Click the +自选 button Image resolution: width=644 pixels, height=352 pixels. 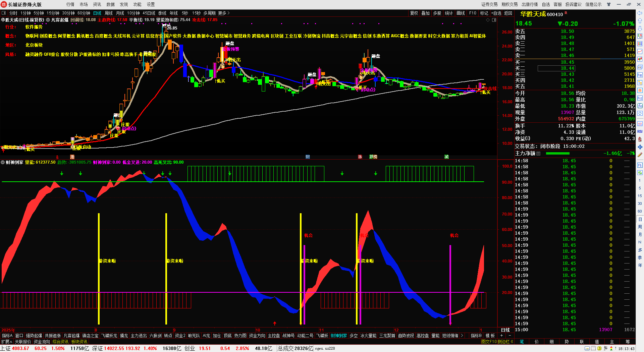pos(496,13)
